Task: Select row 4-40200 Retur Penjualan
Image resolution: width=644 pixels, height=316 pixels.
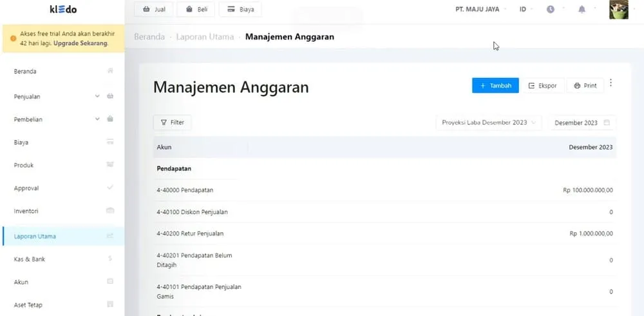Action: pyautogui.click(x=385, y=233)
